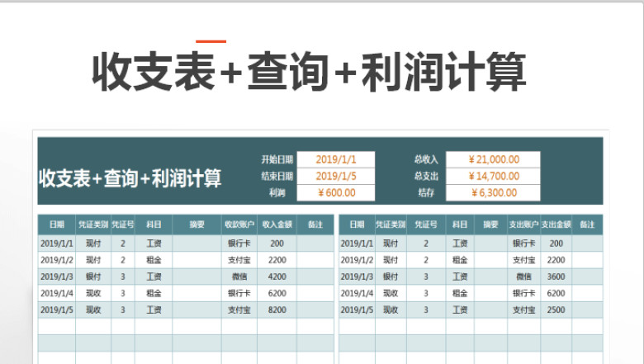This screenshot has height=364, width=644.
Task: Select date 2019/1/4 in the expense table
Action: coord(357,293)
